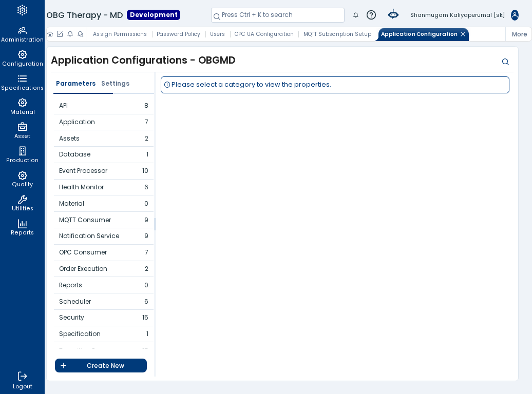This screenshot has width=532, height=394.
Task: Click the category list scrollbar handle
Action: click(155, 224)
